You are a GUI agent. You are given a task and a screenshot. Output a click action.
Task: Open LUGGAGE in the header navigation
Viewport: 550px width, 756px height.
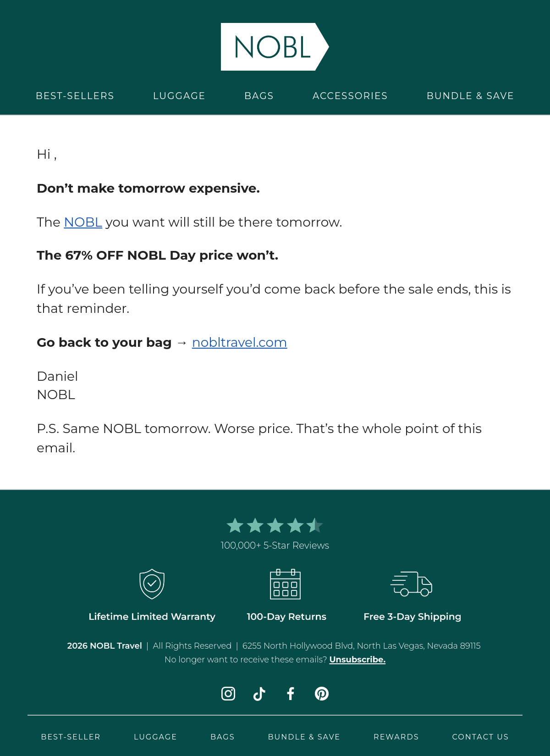pos(179,96)
